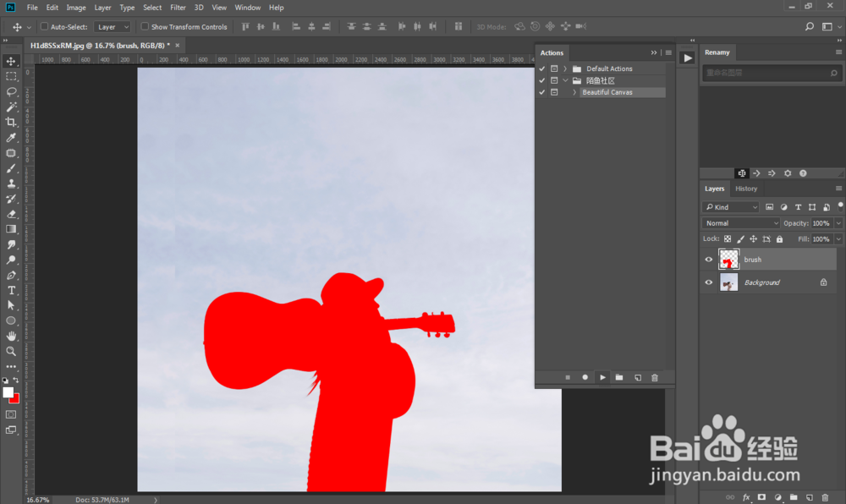Select the Brush tool
The image size is (846, 504).
(11, 168)
